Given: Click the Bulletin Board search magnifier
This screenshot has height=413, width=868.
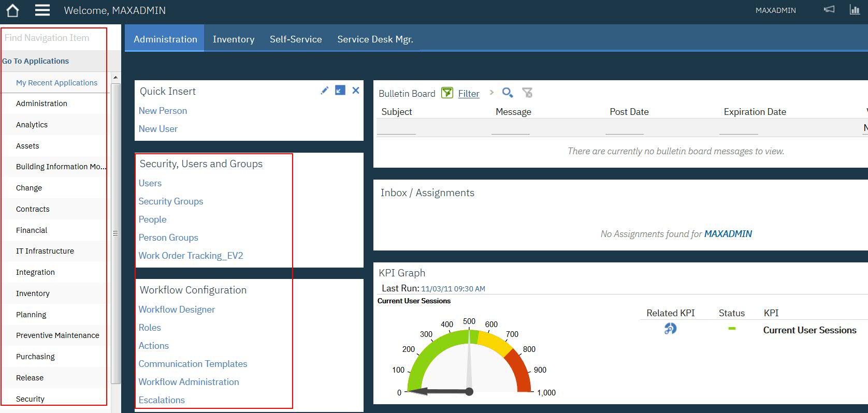Looking at the screenshot, I should [508, 93].
